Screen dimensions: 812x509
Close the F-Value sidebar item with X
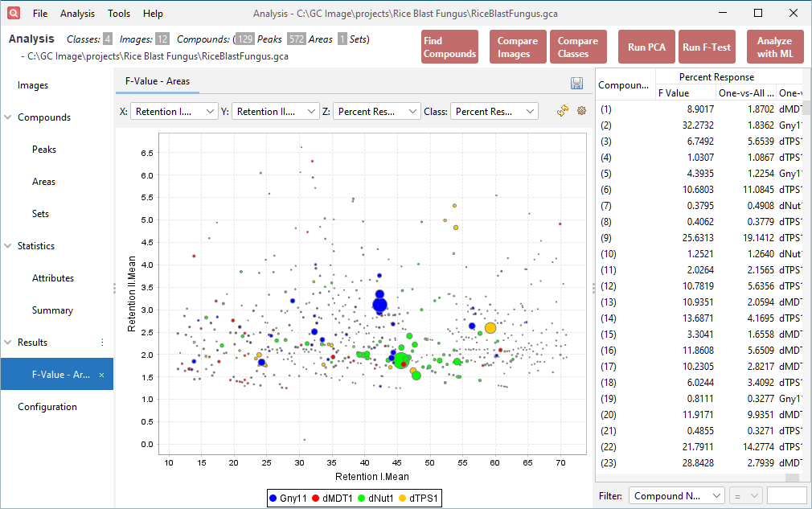point(101,375)
